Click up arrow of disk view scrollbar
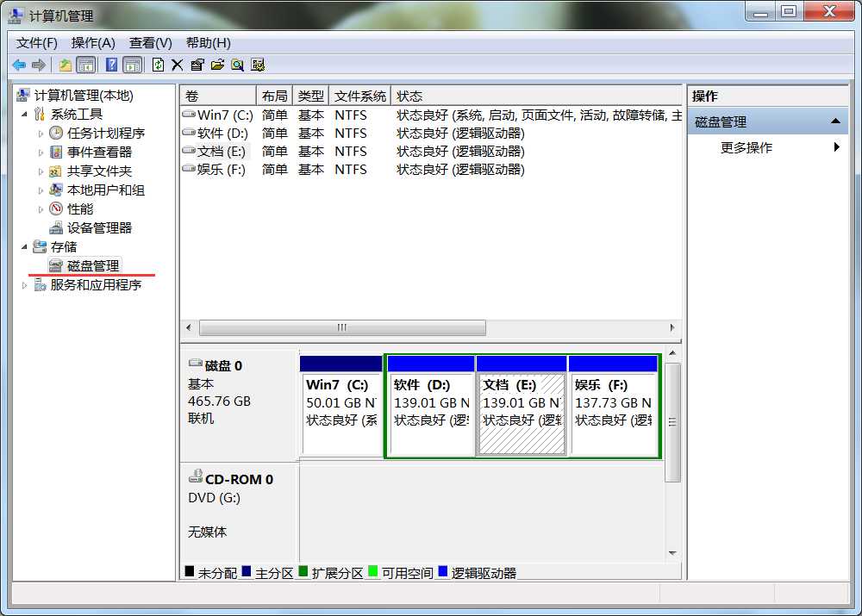 672,353
